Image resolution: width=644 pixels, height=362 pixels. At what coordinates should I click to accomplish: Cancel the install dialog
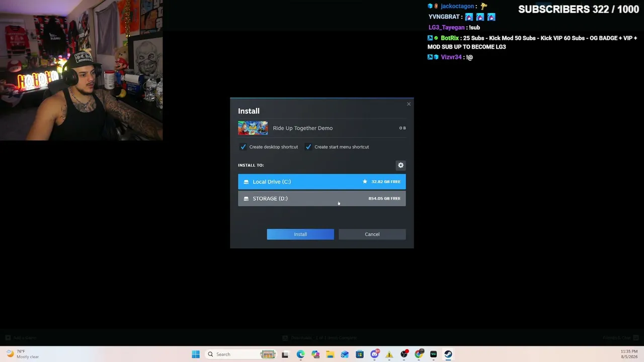tap(372, 234)
